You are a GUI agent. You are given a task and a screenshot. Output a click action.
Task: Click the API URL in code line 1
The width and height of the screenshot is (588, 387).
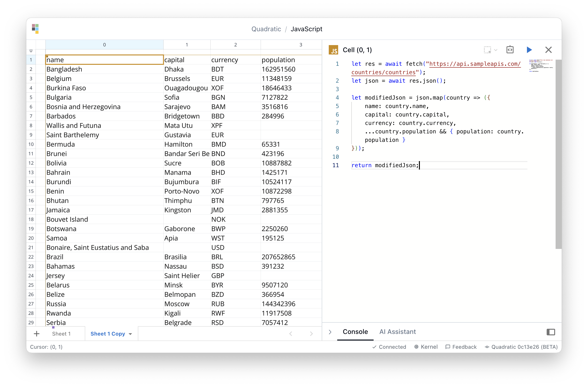click(x=436, y=68)
